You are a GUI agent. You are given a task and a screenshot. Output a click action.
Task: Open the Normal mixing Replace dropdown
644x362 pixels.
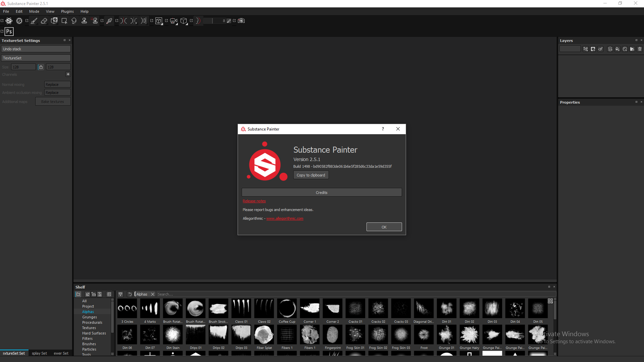tap(57, 85)
